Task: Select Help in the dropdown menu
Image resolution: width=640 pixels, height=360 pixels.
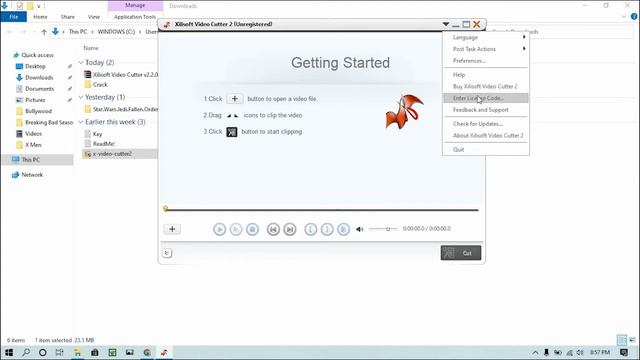Action: [x=486, y=75]
